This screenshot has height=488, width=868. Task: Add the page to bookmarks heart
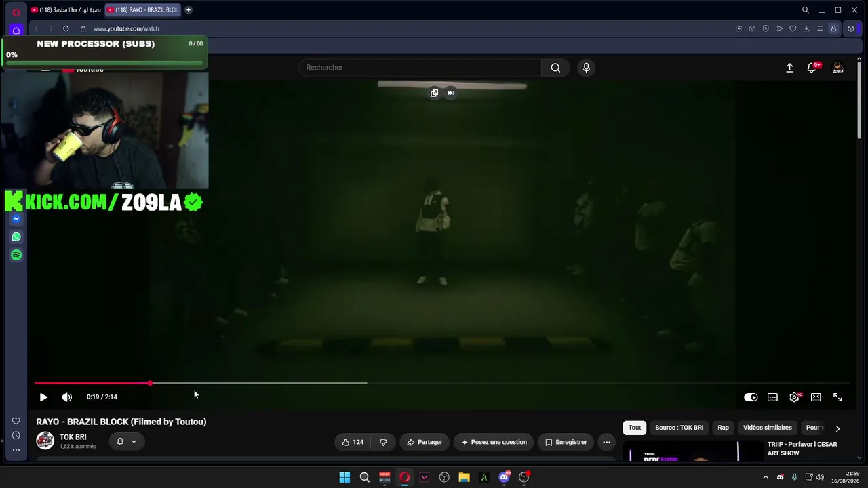(x=793, y=28)
